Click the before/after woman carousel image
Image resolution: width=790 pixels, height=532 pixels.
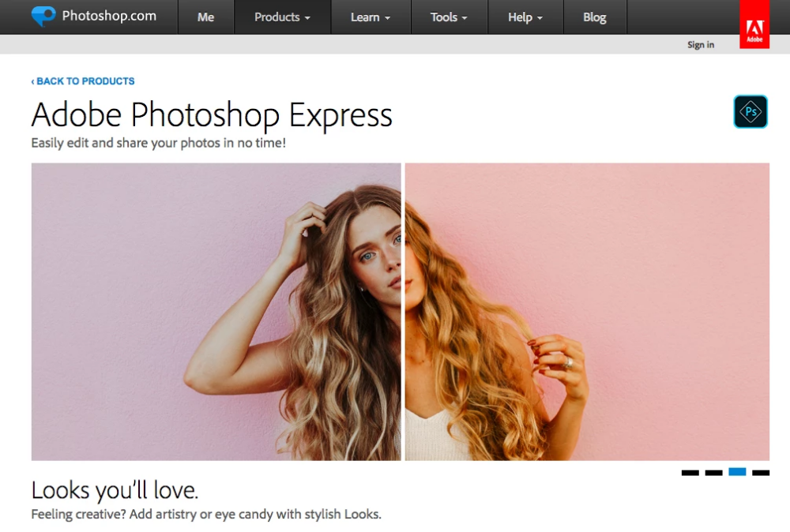pos(400,312)
